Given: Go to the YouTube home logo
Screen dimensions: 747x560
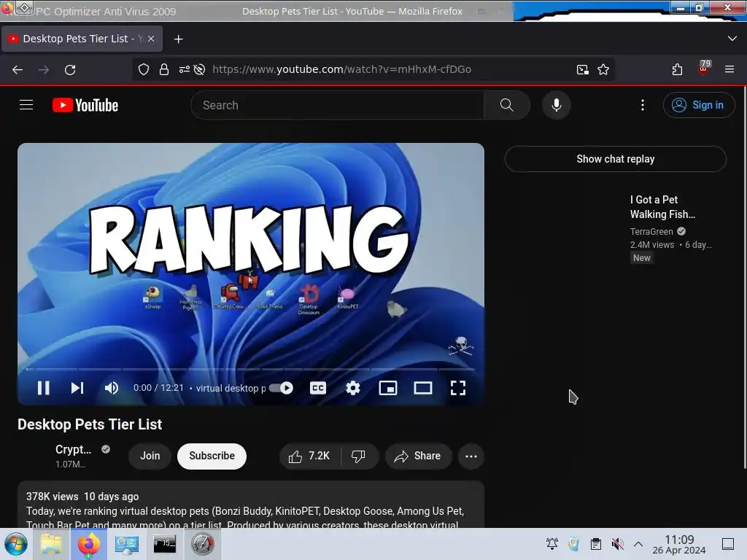Looking at the screenshot, I should pos(85,105).
